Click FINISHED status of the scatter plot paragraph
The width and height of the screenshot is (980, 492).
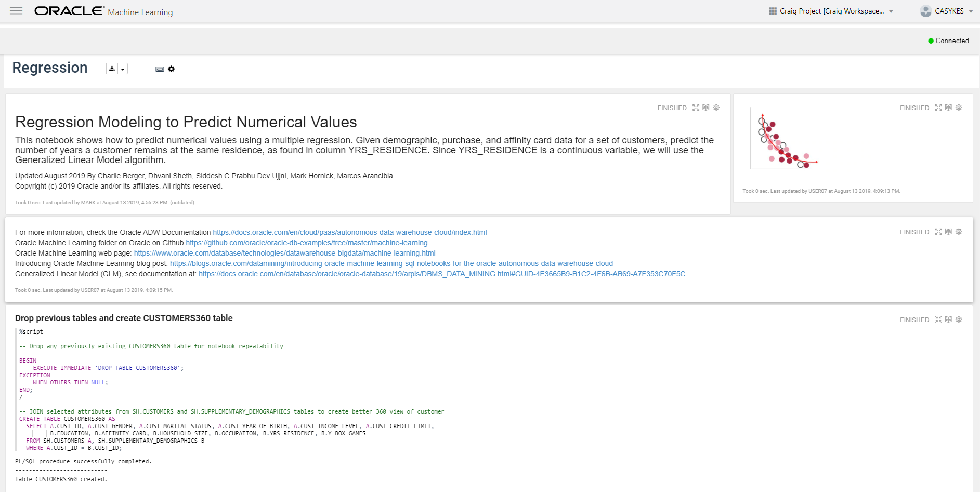[914, 108]
